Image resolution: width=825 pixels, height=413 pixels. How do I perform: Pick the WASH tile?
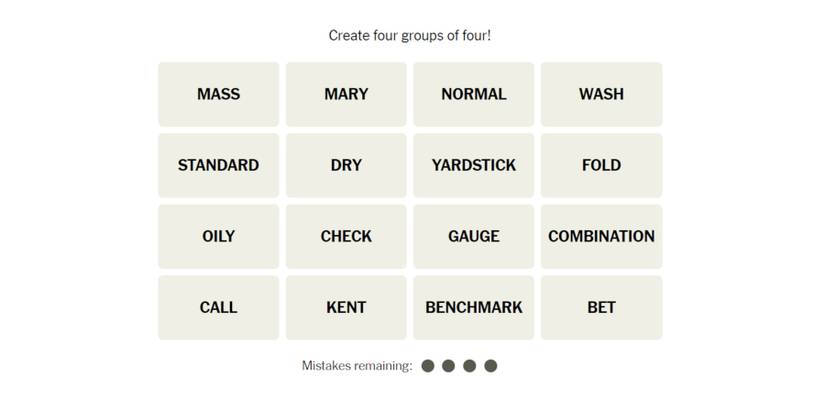click(x=601, y=94)
